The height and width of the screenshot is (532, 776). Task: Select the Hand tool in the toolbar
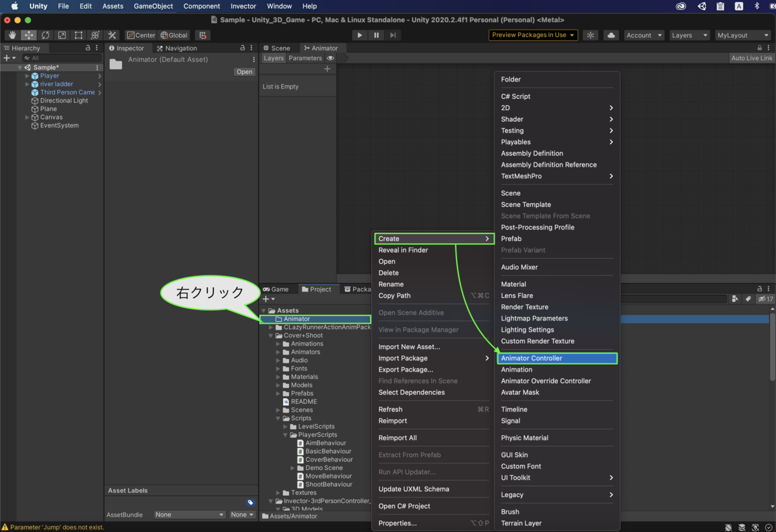12,35
